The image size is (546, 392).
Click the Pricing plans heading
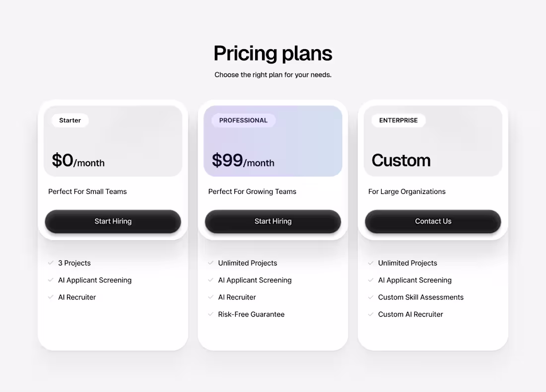273,53
